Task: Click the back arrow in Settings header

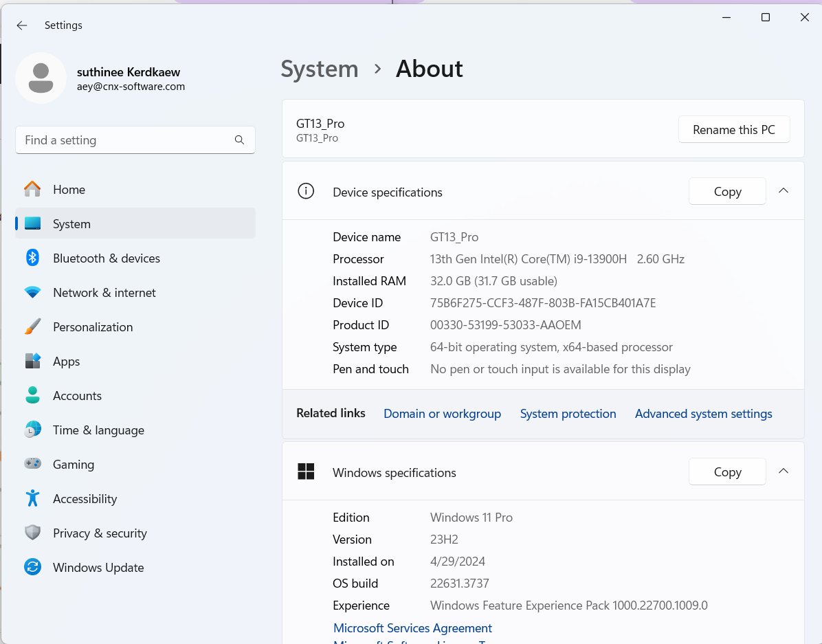Action: (x=21, y=25)
